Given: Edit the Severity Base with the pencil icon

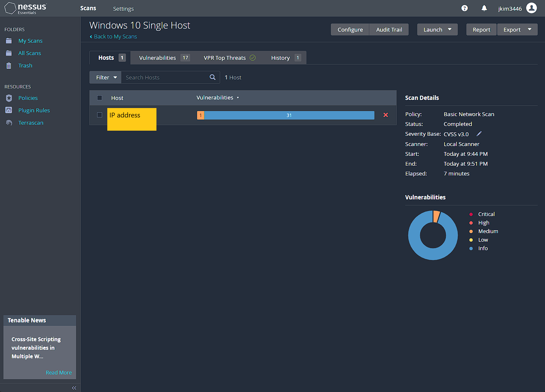Looking at the screenshot, I should pos(479,134).
